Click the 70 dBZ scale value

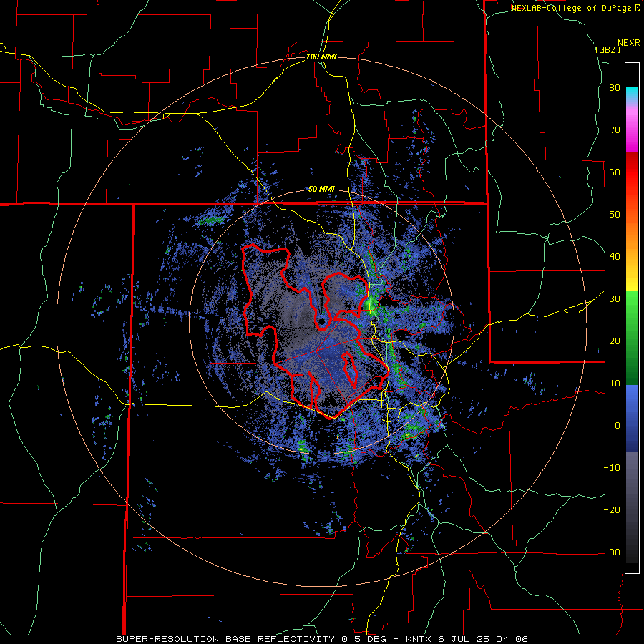coord(615,130)
